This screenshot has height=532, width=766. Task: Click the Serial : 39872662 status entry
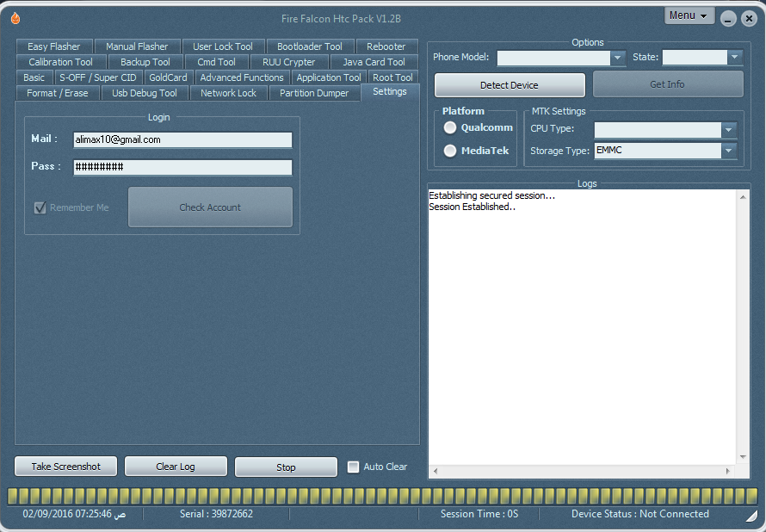click(216, 514)
